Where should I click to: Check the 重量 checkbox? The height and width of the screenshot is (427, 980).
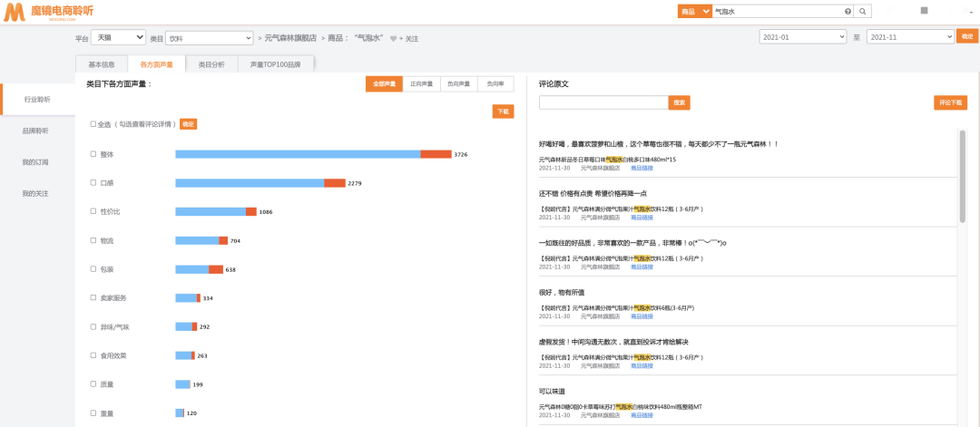click(x=93, y=412)
